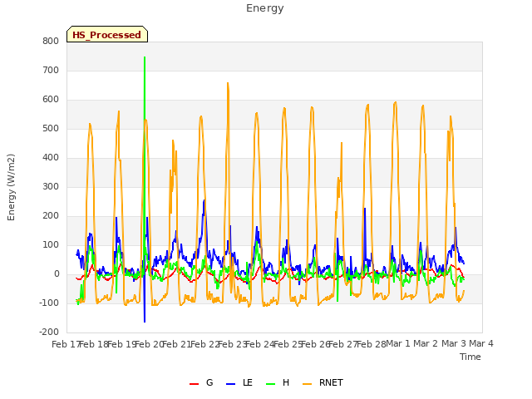Click the blue LE negative spike bottom near -160

pos(145,322)
